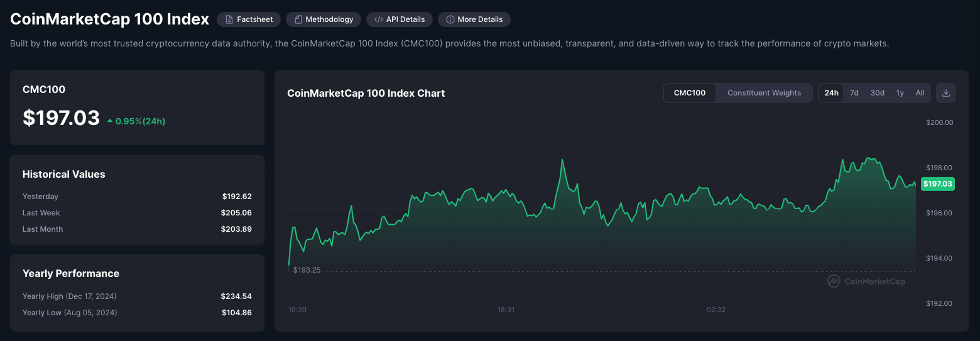Click the green 0.95% change arrow
Screen dimensions: 980x341
110,121
